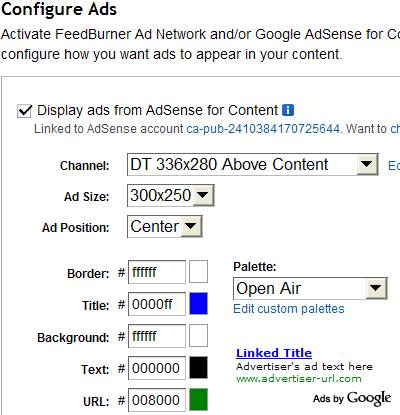Viewport: 400px width, 415px height.
Task: Click the Linked Title preview link
Action: (274, 353)
